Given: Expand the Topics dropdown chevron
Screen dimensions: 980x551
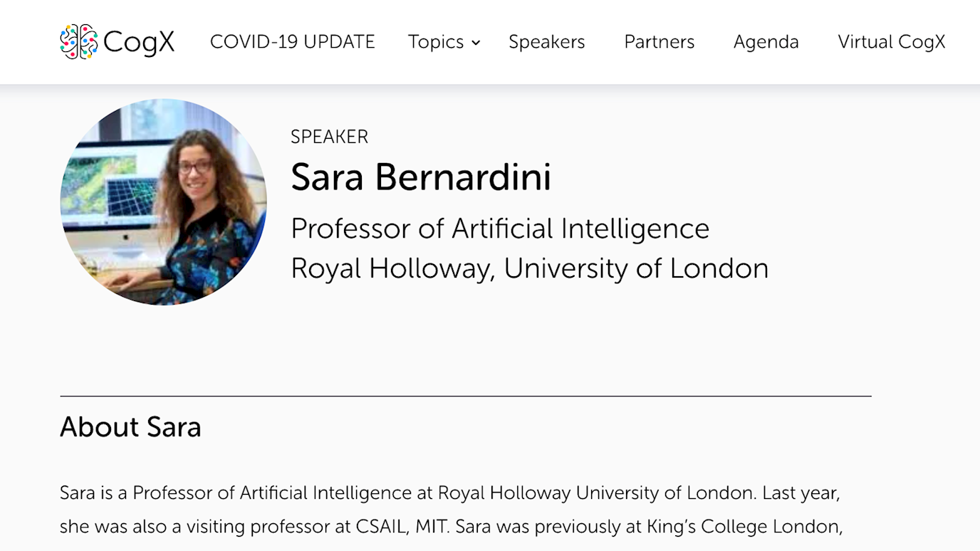Looking at the screenshot, I should tap(476, 43).
